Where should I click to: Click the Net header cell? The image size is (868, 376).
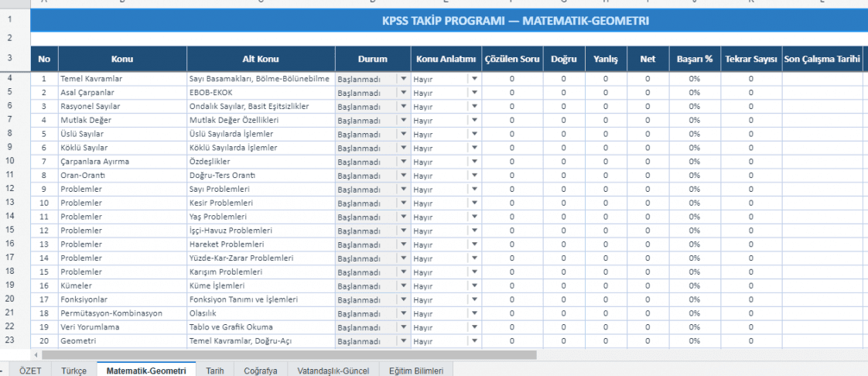pyautogui.click(x=648, y=60)
